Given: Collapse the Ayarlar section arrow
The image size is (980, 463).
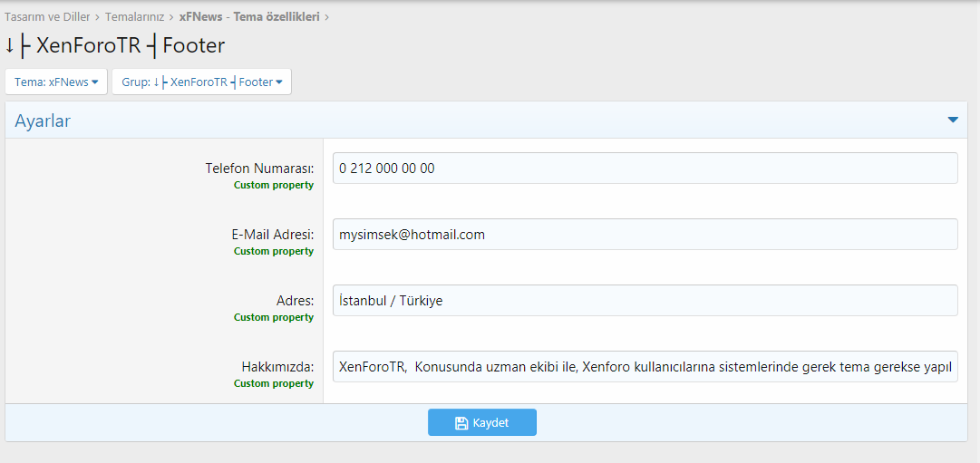Looking at the screenshot, I should (953, 120).
